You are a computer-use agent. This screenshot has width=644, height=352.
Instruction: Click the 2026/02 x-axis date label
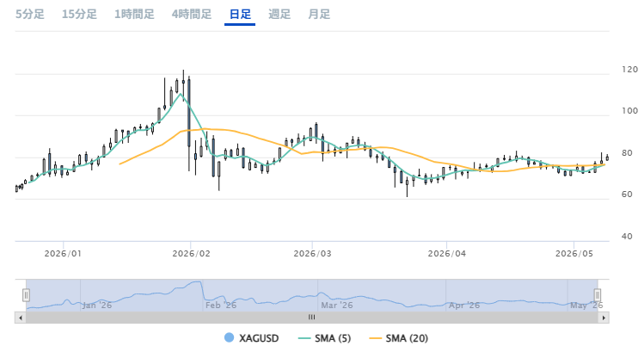(192, 253)
